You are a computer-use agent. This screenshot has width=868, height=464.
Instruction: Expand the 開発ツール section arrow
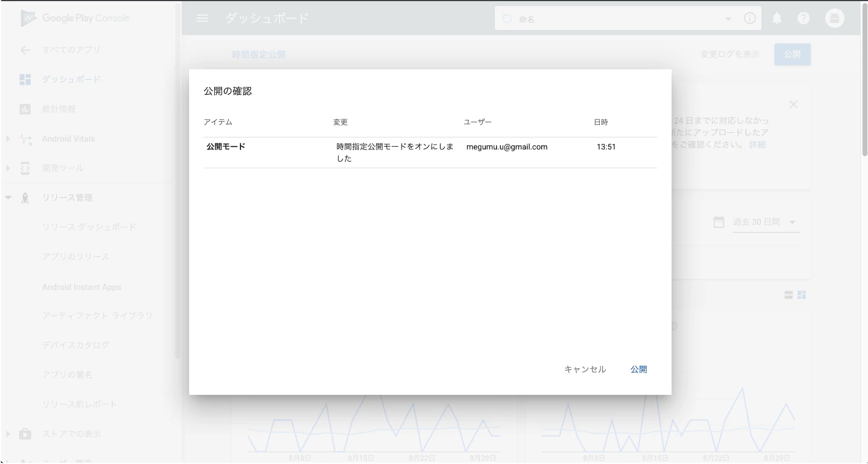[8, 168]
